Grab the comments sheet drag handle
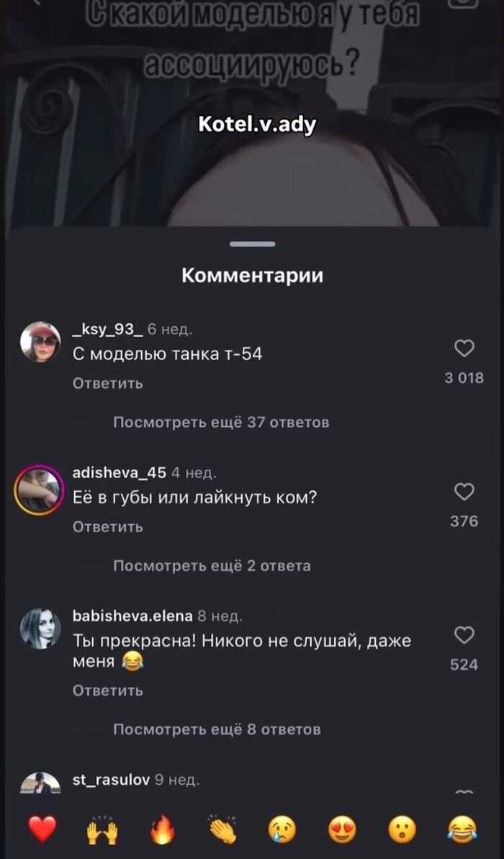The height and width of the screenshot is (859, 504). [253, 244]
